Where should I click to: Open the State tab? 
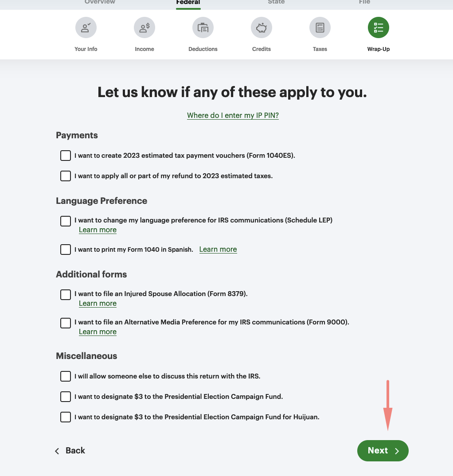(276, 3)
